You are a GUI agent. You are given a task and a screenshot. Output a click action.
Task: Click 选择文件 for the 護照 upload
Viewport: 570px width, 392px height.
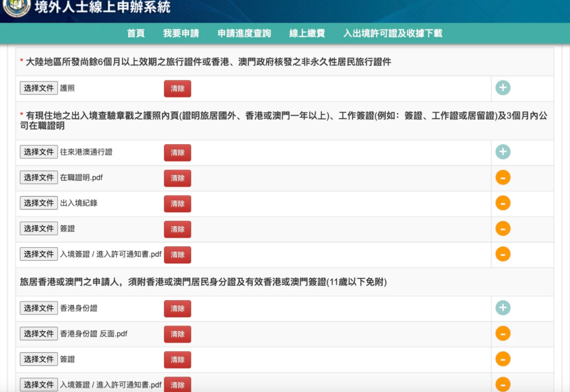tap(38, 88)
